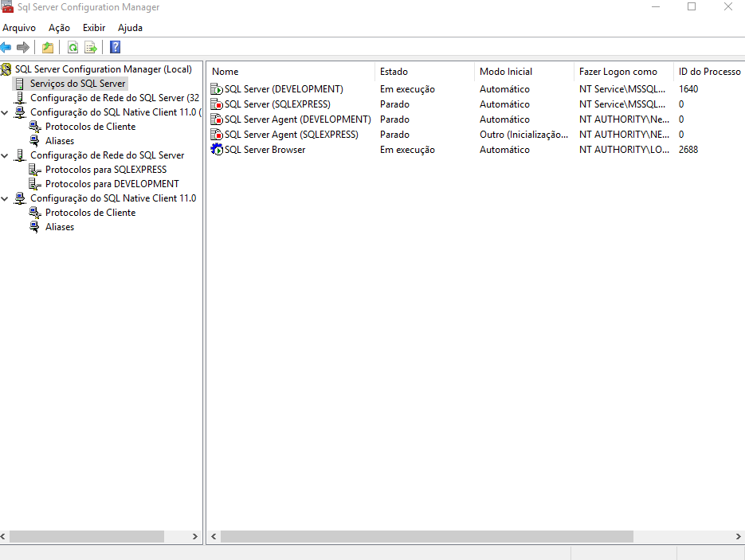
Task: Open the Ajuda menu
Action: point(130,28)
